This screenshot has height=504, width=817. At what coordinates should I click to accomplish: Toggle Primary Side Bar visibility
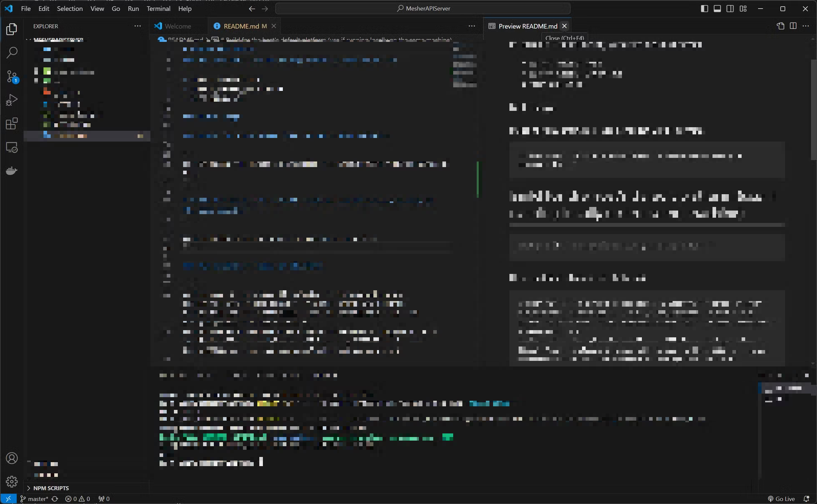coord(705,8)
